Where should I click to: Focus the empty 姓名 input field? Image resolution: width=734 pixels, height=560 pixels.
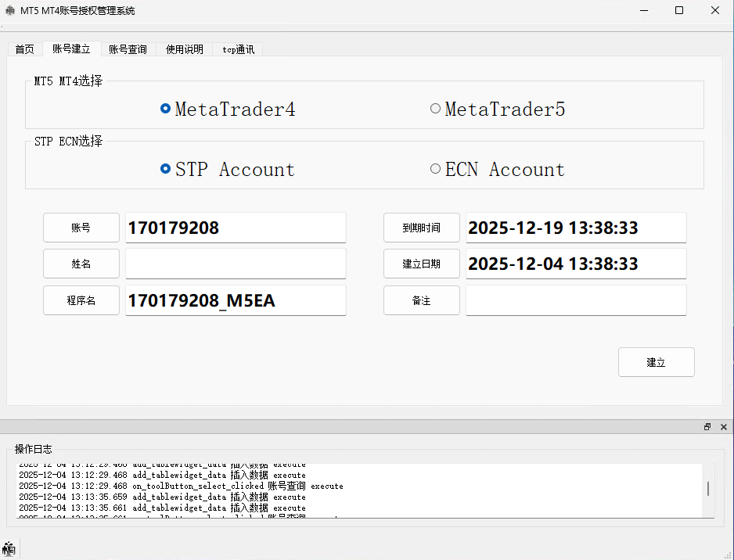pyautogui.click(x=236, y=264)
